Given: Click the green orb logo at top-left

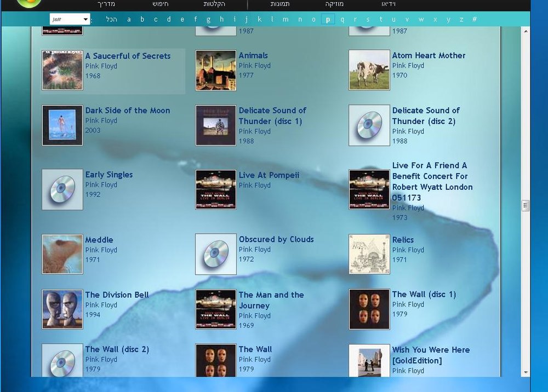Looking at the screenshot, I should pos(29,3).
